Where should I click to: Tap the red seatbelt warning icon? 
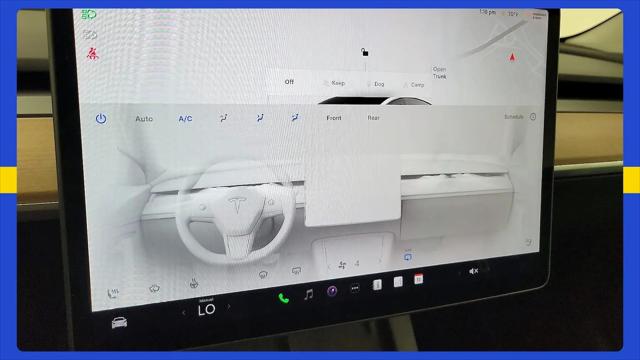pos(93,54)
